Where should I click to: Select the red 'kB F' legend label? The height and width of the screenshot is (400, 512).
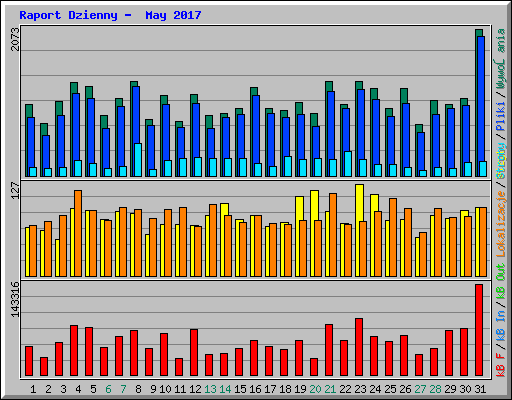point(501,365)
